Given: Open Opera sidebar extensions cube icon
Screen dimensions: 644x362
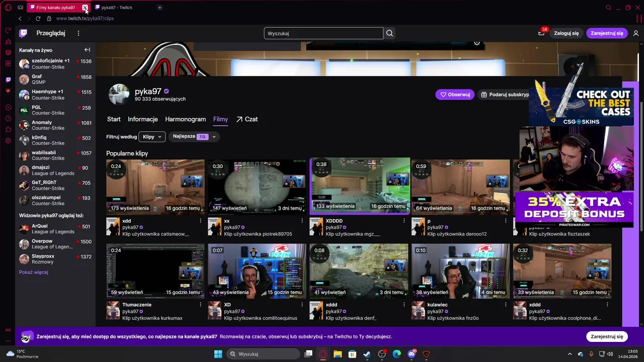Looking at the screenshot, I should click(x=8, y=130).
